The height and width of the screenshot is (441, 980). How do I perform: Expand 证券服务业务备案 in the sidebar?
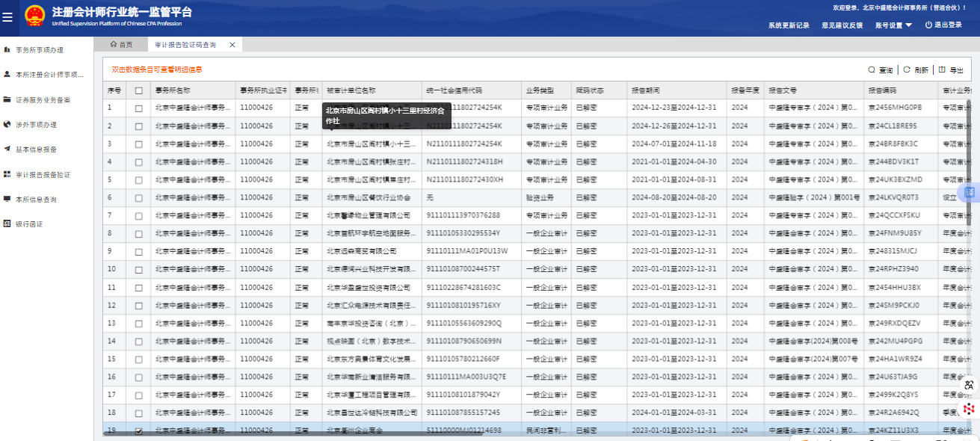point(43,99)
